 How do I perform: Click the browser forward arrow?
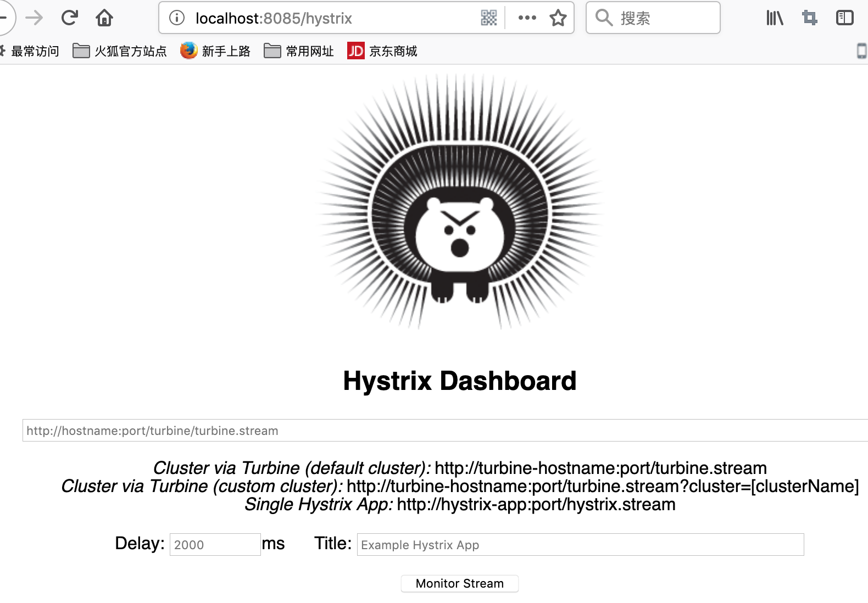(34, 18)
